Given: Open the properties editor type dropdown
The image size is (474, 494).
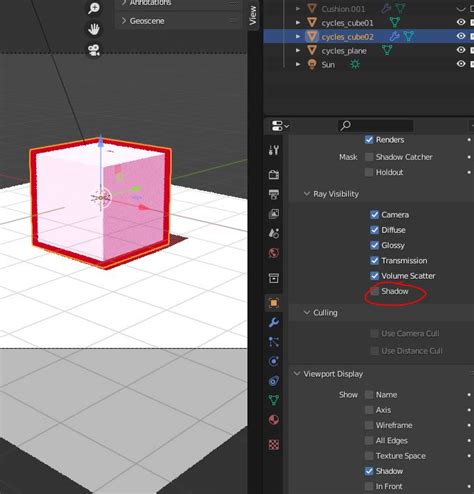Looking at the screenshot, I should [280, 126].
